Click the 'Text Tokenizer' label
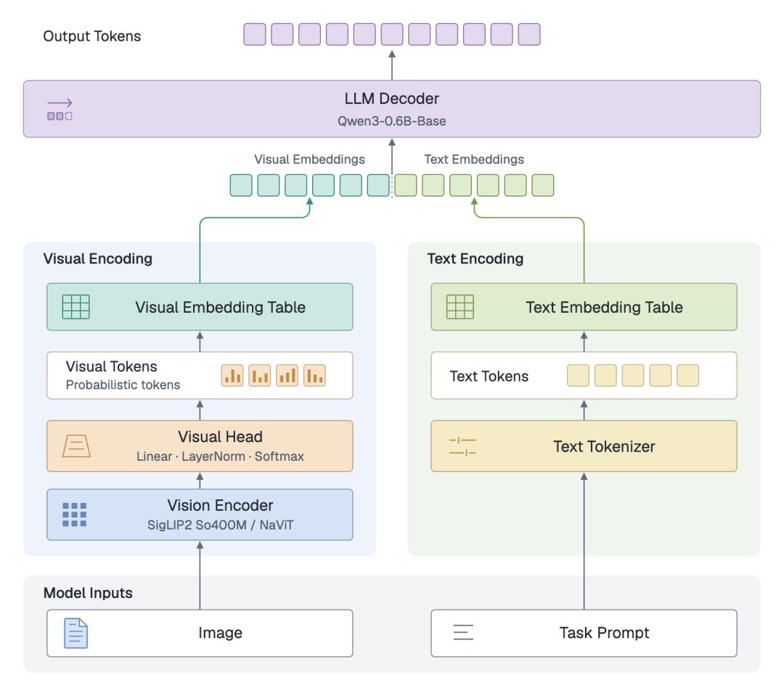 pyautogui.click(x=604, y=446)
